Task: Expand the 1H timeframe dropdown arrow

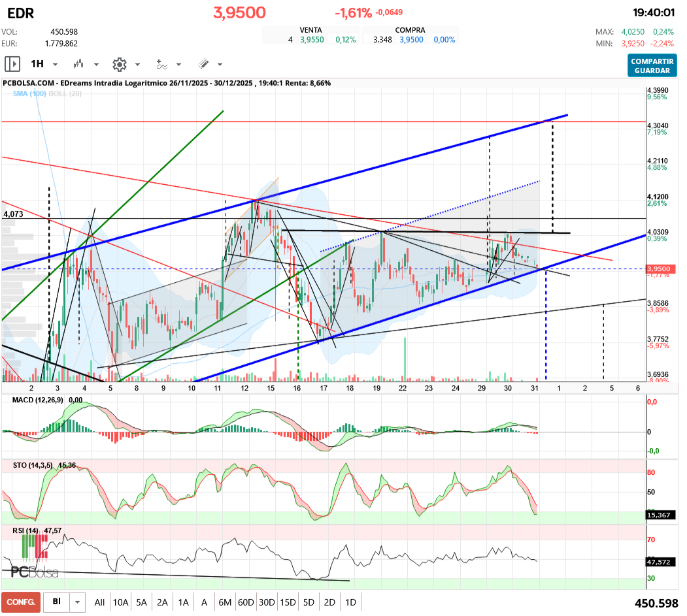Action: (55, 65)
